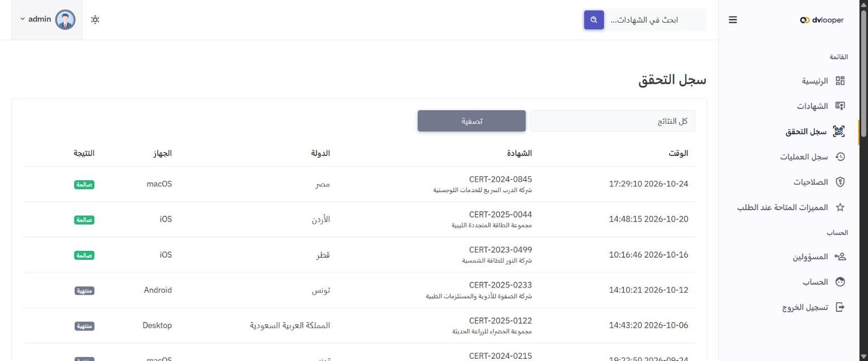Focus the ابحث في الشهادات search field
868x361 pixels.
656,20
